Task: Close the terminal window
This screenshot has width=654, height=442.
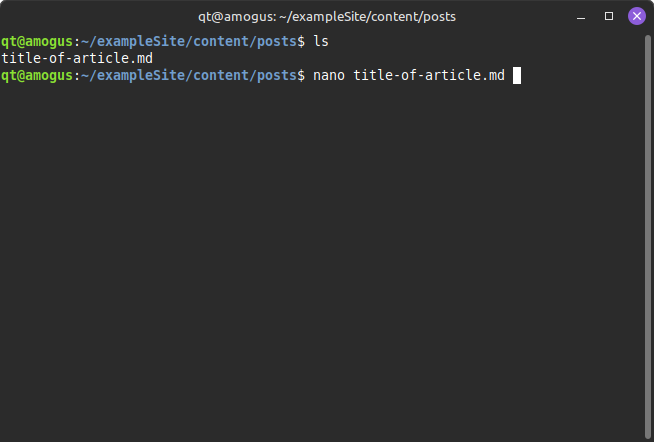Action: click(636, 16)
